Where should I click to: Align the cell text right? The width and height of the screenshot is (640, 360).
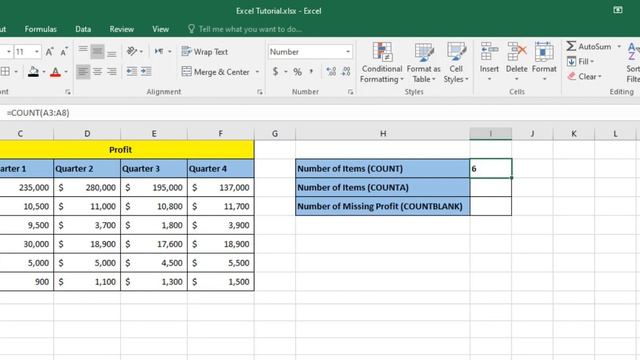[x=111, y=72]
